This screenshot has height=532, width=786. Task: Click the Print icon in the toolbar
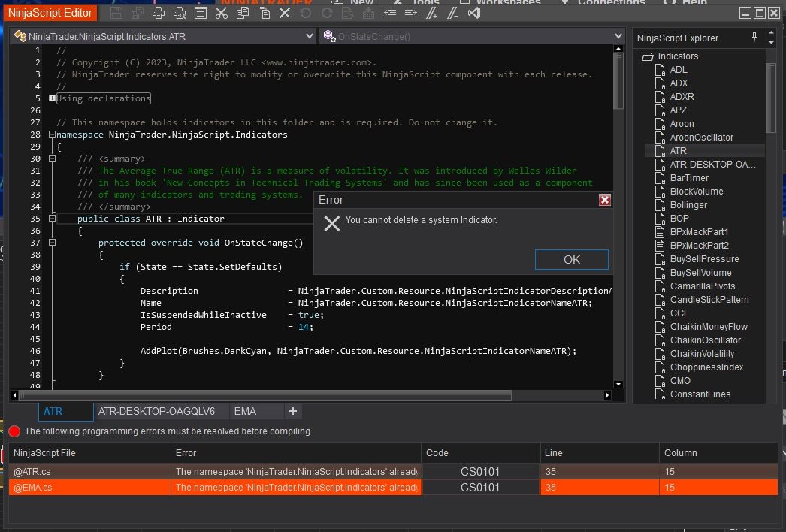tap(159, 13)
